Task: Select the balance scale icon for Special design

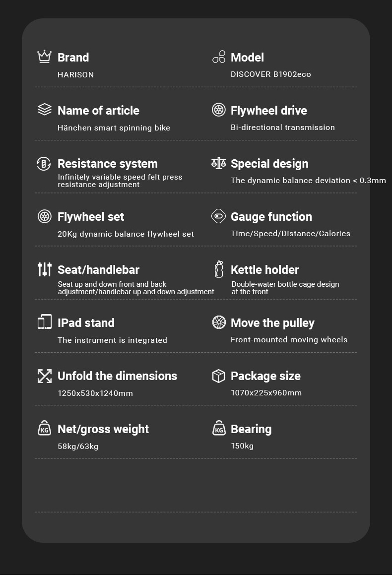Action: [x=219, y=163]
